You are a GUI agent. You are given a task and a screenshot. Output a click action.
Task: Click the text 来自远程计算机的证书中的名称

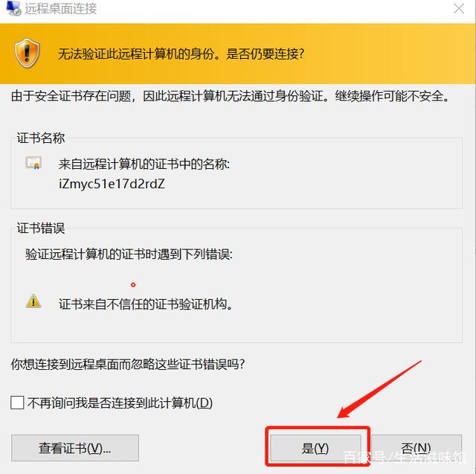pos(144,164)
